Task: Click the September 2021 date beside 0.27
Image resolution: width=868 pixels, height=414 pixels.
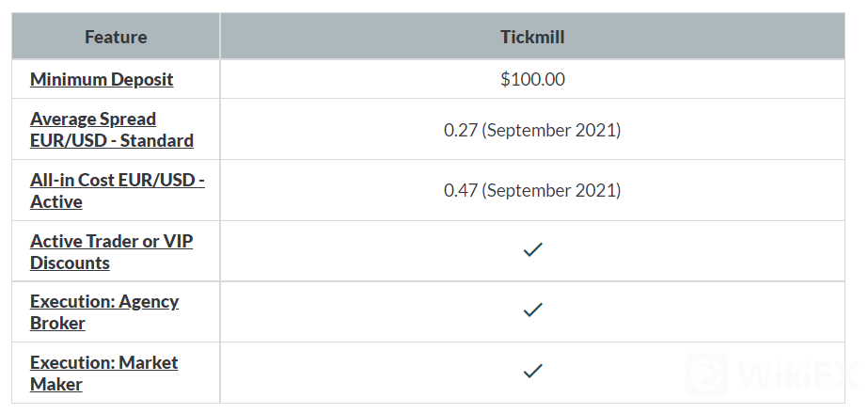Action: 551,130
